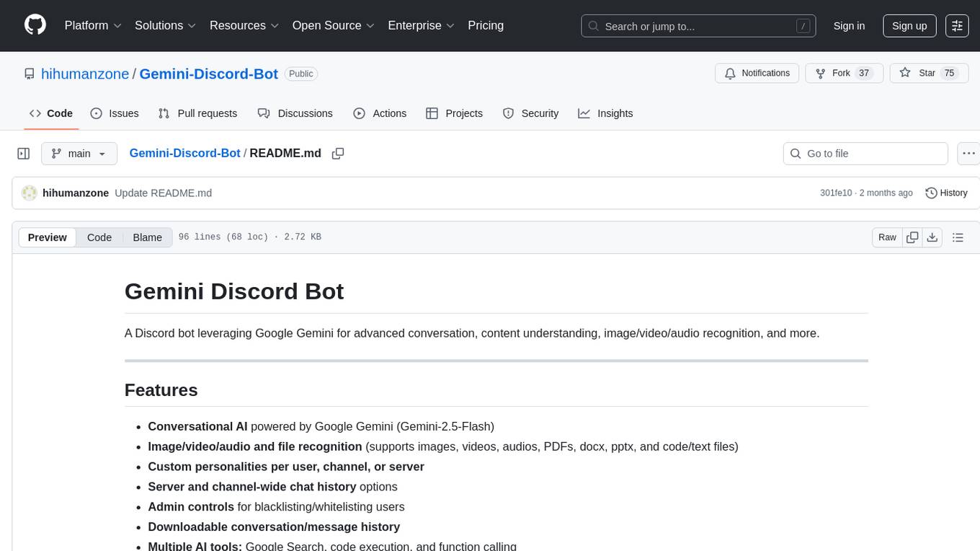View the file History
This screenshot has height=551, width=980.
tap(946, 193)
